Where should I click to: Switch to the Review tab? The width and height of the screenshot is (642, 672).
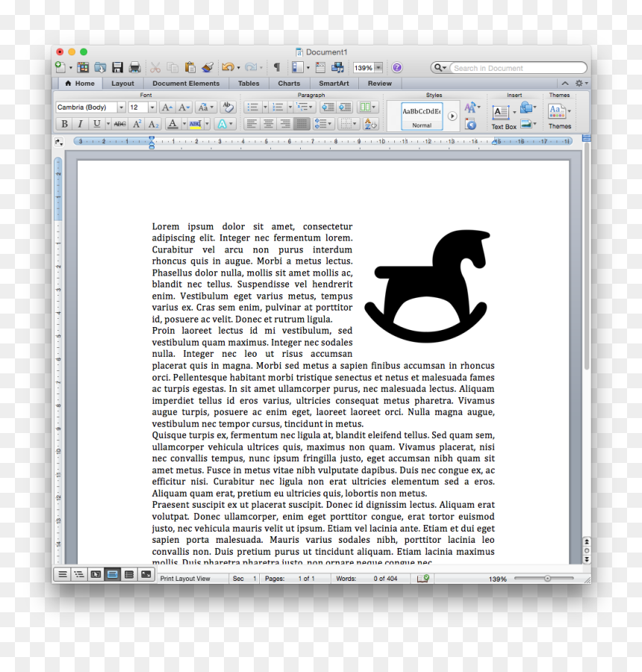(380, 84)
